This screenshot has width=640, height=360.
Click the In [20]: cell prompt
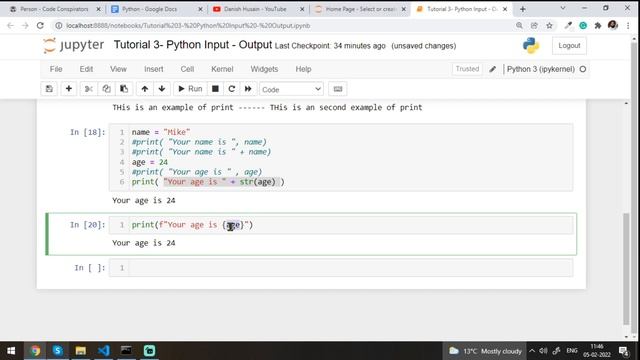87,225
